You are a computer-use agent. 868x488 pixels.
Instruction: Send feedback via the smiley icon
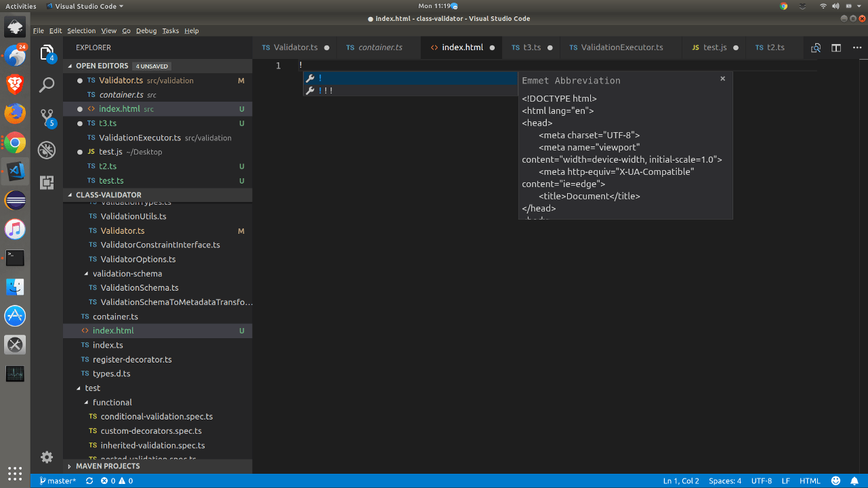(836, 481)
